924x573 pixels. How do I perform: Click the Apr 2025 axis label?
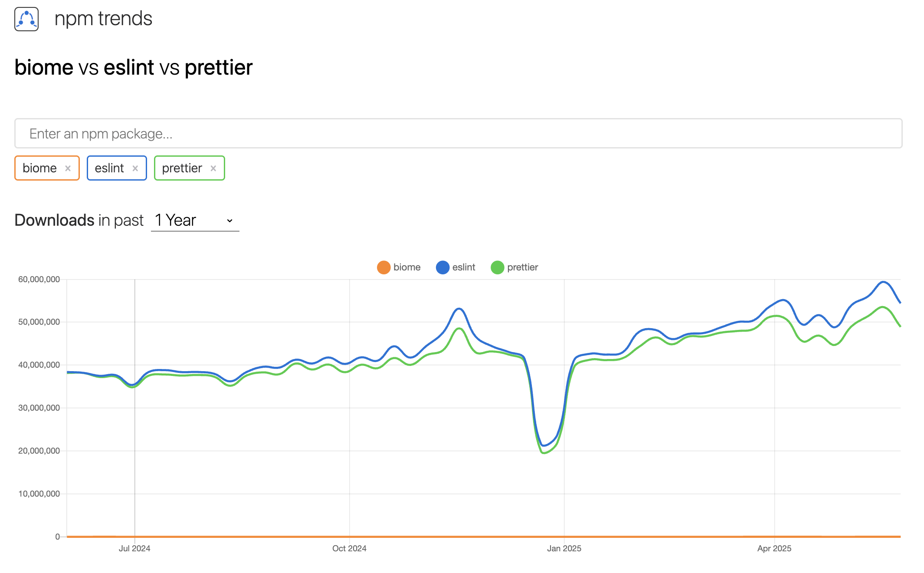(774, 548)
